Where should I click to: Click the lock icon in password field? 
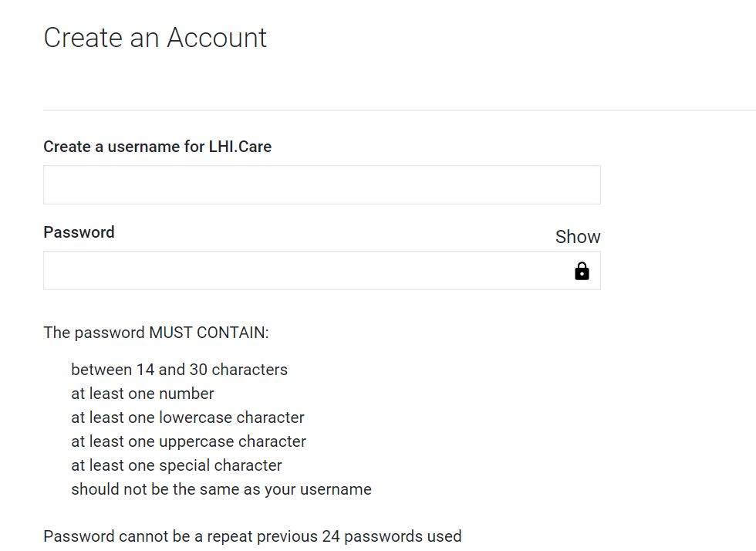(x=582, y=271)
